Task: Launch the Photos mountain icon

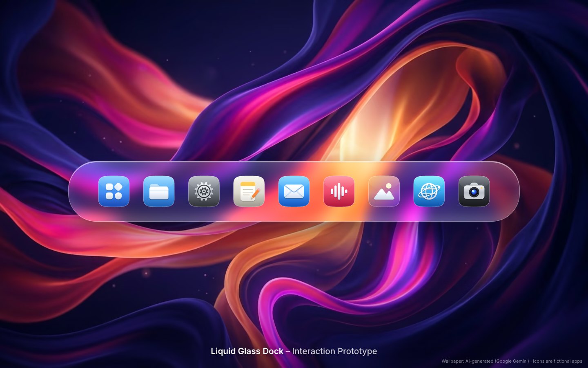Action: tap(384, 191)
